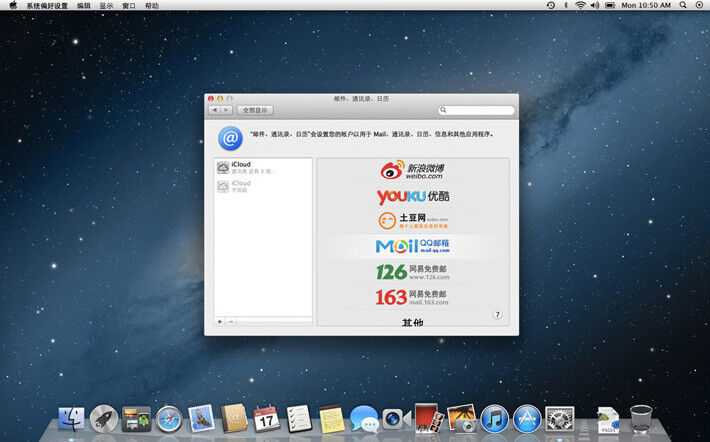Open the 窗口 (Window) menu

pyautogui.click(x=129, y=6)
